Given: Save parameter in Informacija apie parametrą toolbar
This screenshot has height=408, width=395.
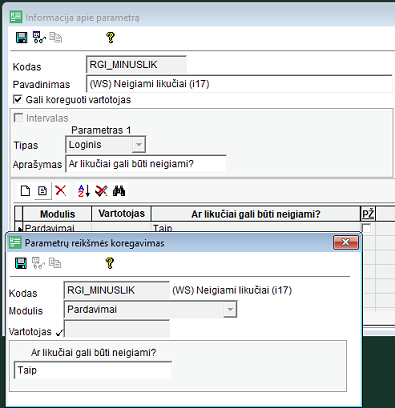Looking at the screenshot, I should pos(22,37).
